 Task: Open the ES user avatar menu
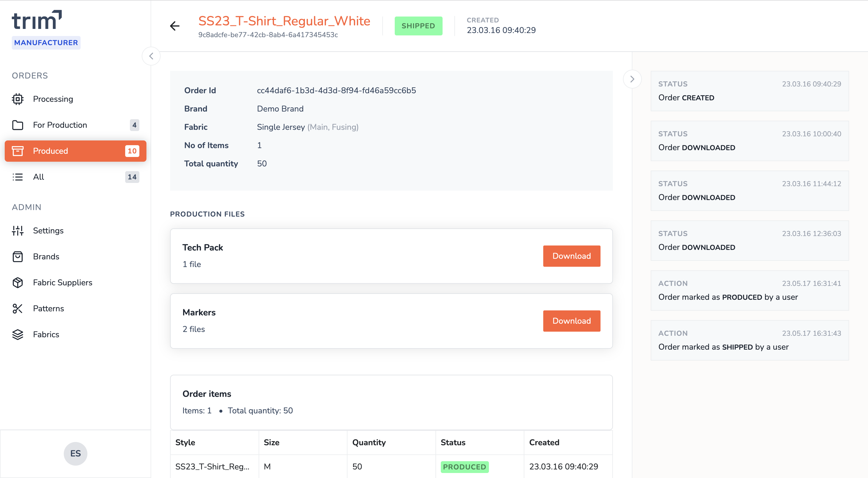point(76,454)
